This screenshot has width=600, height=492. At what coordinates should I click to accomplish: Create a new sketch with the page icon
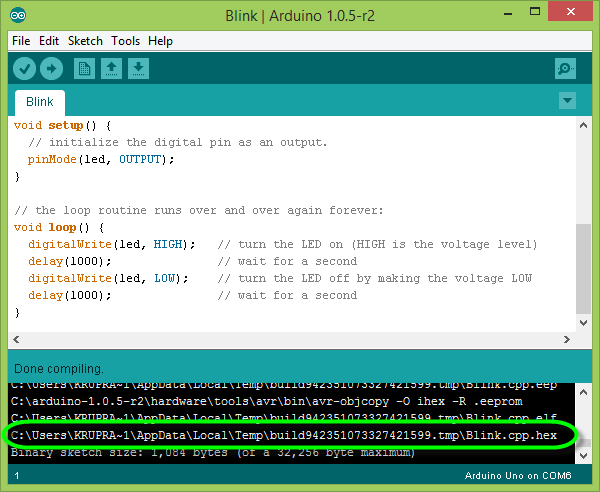[x=84, y=69]
